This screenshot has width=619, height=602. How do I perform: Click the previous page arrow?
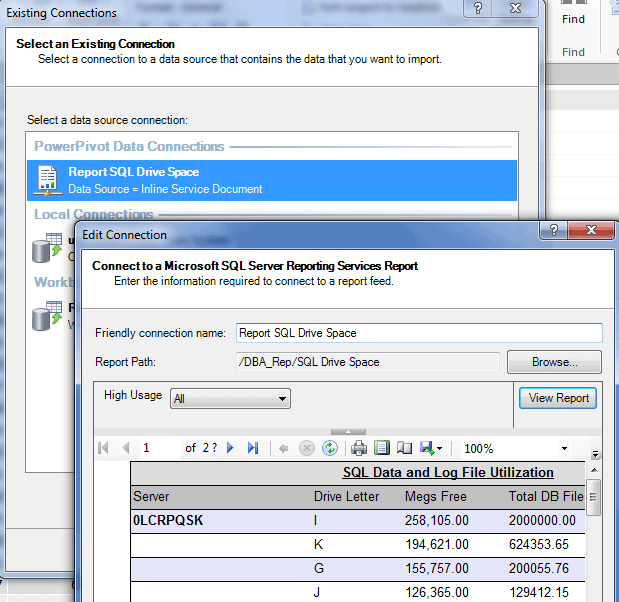(125, 449)
